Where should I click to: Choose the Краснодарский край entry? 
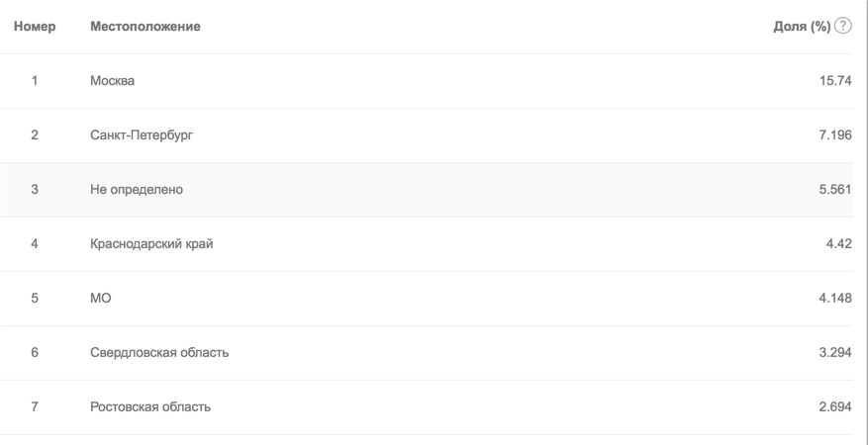pos(151,244)
